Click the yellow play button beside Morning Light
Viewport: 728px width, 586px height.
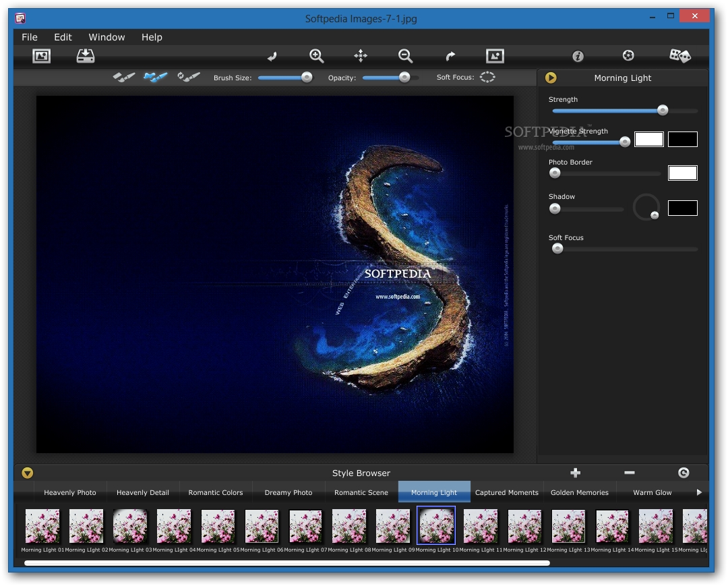tap(551, 78)
